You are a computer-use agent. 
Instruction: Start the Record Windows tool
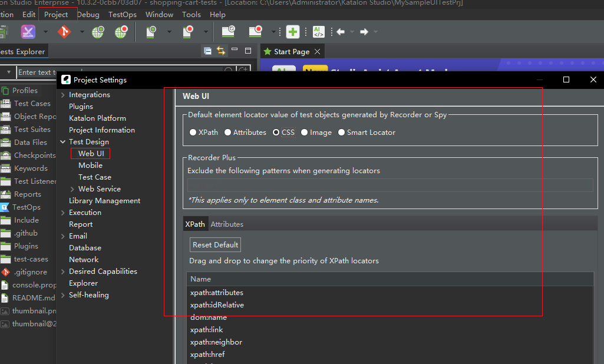pos(255,32)
